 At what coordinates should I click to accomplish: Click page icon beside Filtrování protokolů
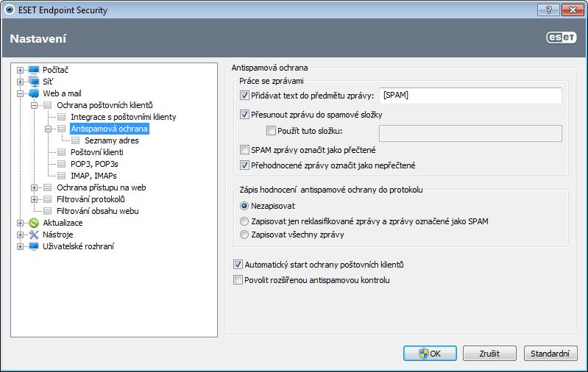tap(48, 199)
